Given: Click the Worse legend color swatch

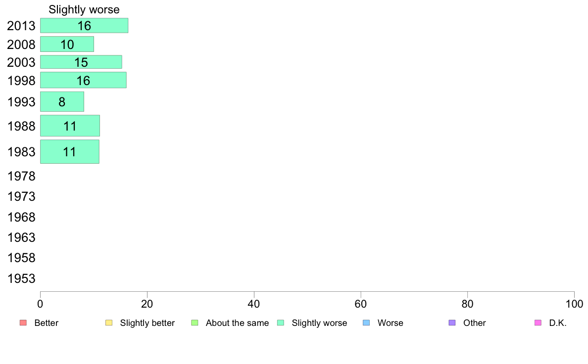Looking at the screenshot, I should 366,323.
